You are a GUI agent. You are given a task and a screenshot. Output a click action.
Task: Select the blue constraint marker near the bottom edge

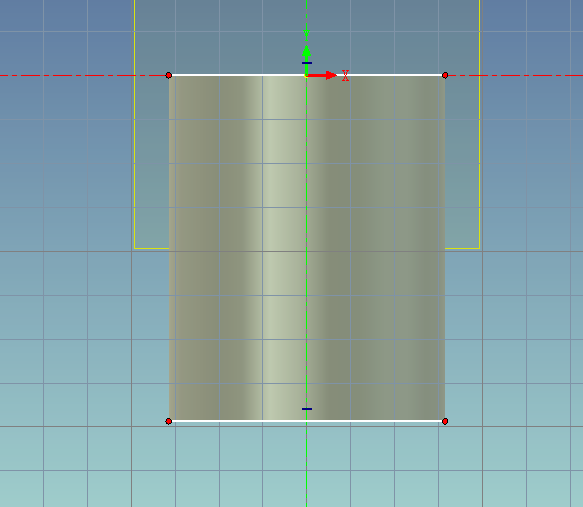point(307,409)
